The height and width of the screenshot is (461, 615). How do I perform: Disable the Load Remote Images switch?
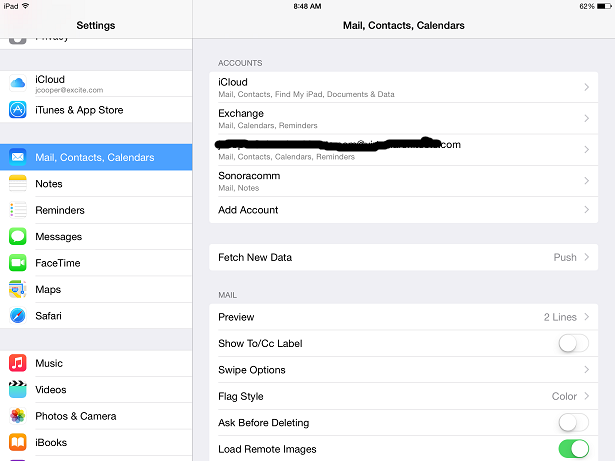click(573, 449)
